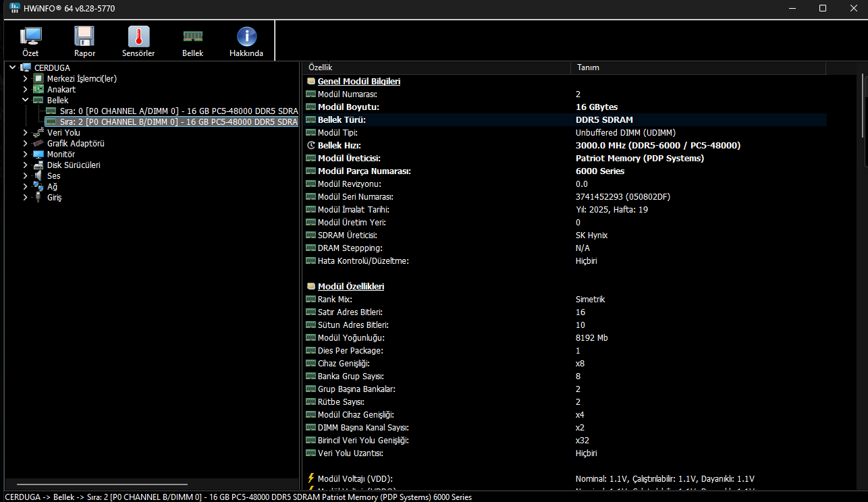Select the DDR5 SDRAM value in Bellek Türü row
The height and width of the screenshot is (502, 868).
pyautogui.click(x=604, y=119)
